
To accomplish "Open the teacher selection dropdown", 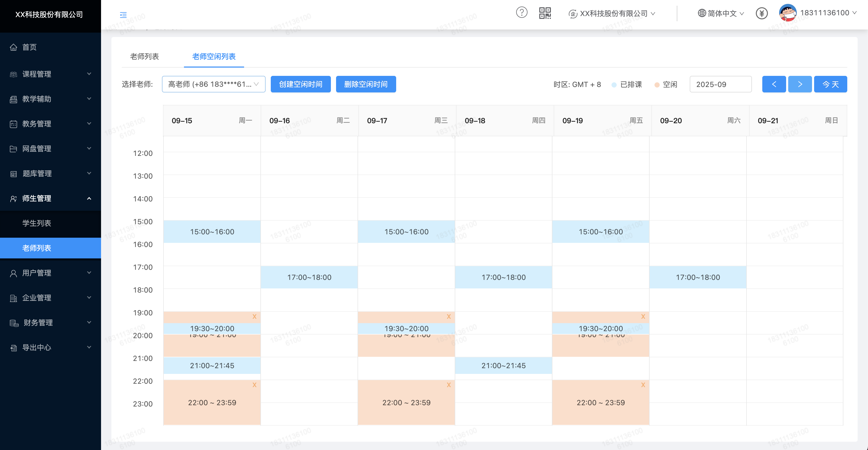I will pyautogui.click(x=213, y=84).
